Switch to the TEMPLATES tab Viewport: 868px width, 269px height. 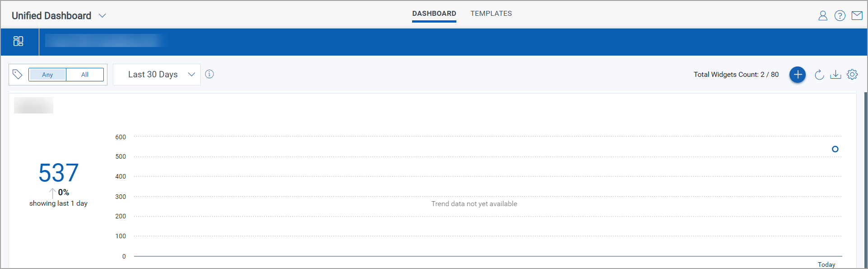[491, 14]
